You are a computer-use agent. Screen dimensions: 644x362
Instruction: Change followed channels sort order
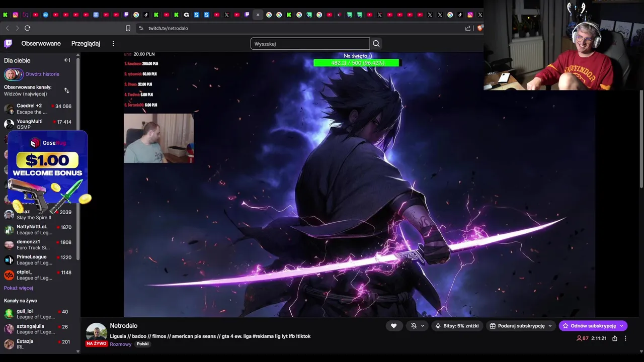(x=67, y=90)
